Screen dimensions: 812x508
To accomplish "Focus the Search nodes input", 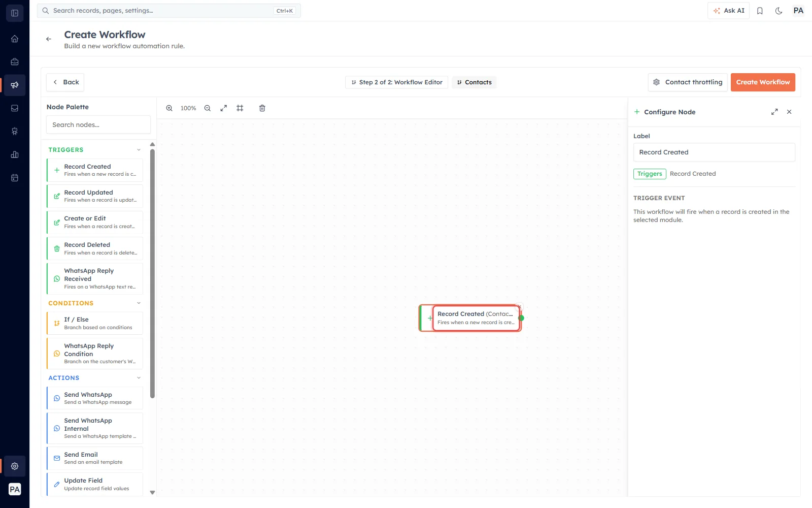I will tap(98, 125).
